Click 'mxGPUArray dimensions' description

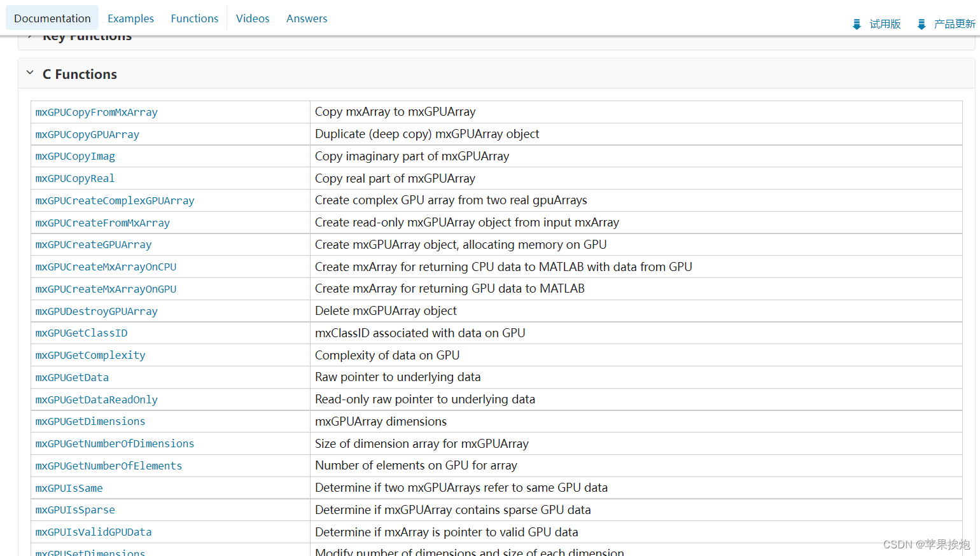coord(381,422)
